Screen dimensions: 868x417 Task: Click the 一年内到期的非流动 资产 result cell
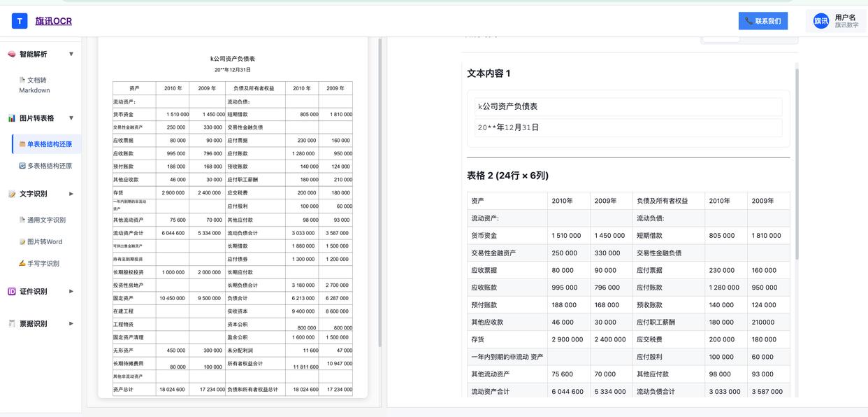(x=507, y=357)
